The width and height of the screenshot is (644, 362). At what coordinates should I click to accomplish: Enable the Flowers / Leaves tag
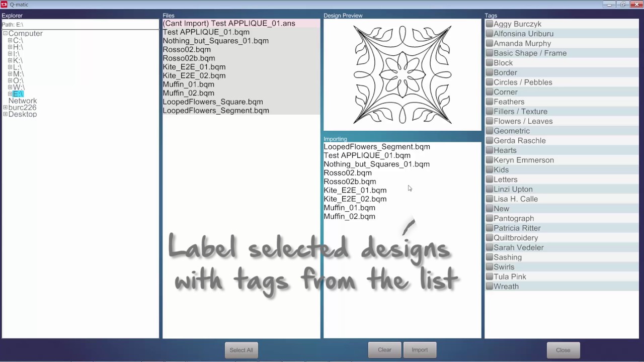[x=489, y=121]
